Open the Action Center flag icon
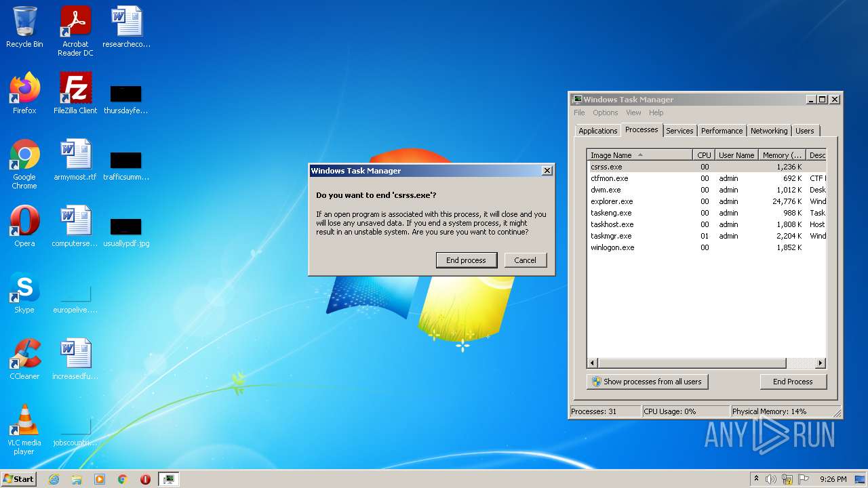Viewport: 868px width, 488px height. 804,479
